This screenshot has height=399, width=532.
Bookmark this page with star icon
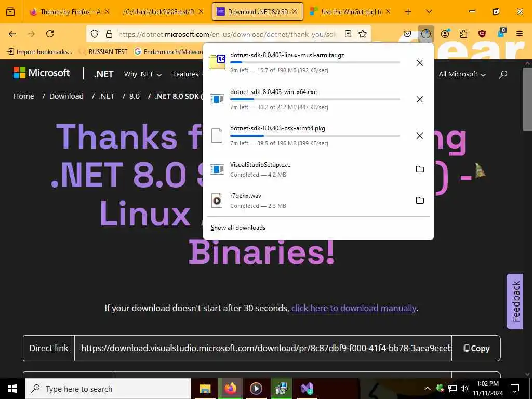pos(363,34)
